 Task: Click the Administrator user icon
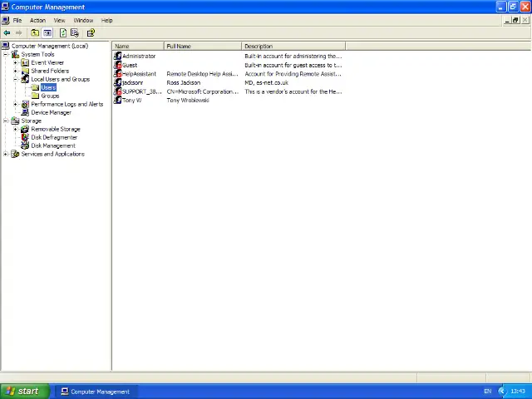click(x=118, y=56)
